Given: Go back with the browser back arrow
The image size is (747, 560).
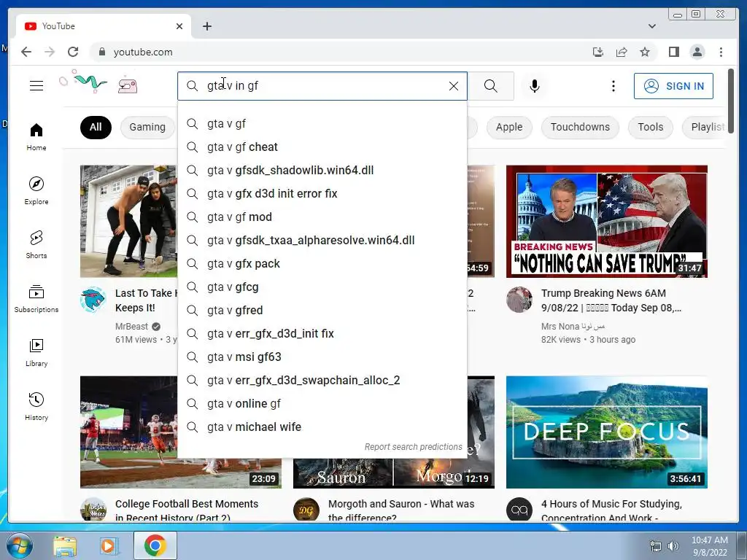Looking at the screenshot, I should (x=26, y=52).
